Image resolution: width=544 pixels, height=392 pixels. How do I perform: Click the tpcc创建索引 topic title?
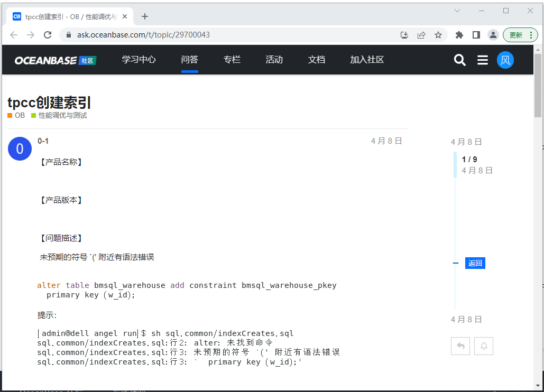coord(49,103)
